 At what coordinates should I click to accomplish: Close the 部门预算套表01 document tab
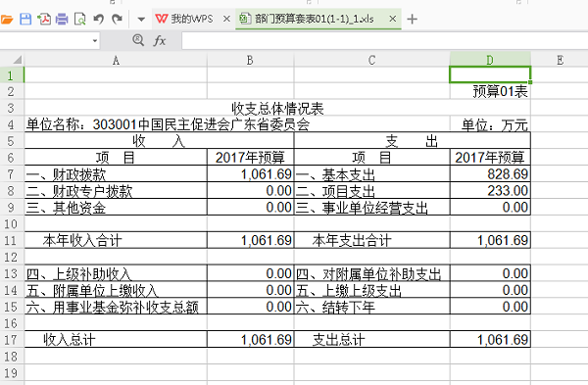tap(393, 19)
